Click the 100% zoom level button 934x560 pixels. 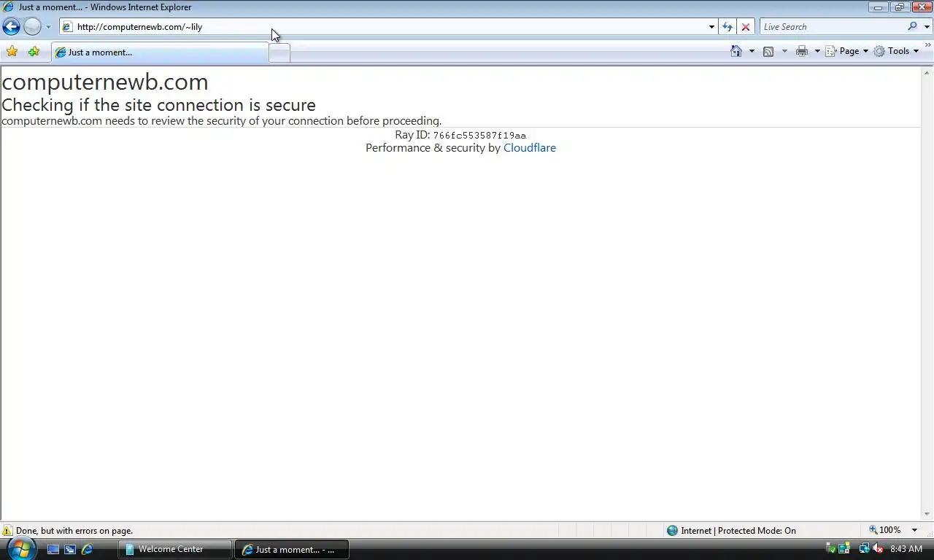[x=885, y=530]
